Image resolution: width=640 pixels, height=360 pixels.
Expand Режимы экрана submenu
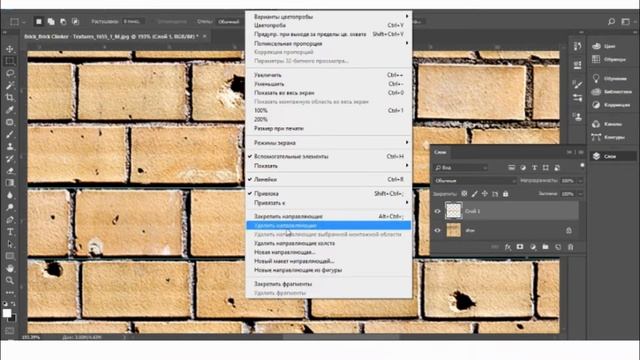pyautogui.click(x=329, y=143)
